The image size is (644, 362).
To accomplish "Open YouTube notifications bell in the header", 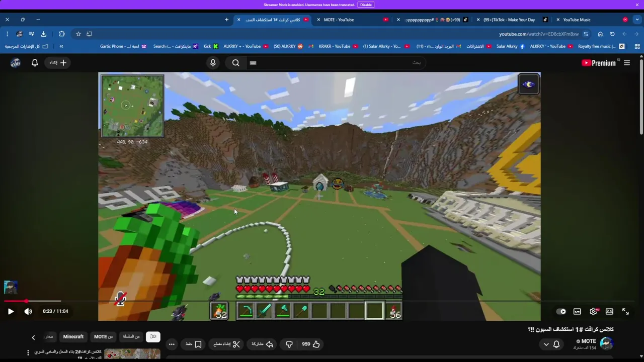I will pyautogui.click(x=35, y=63).
